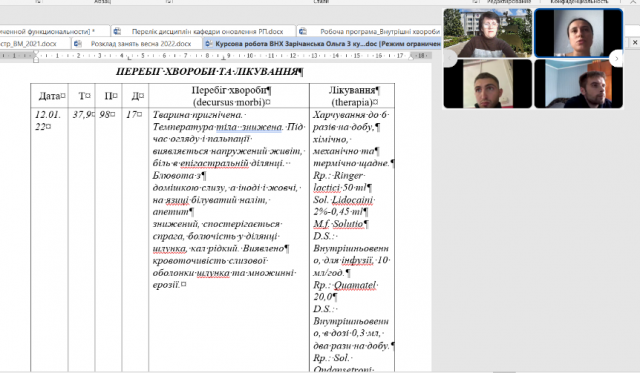
Task: Click the Дата column header cell
Action: [x=49, y=96]
